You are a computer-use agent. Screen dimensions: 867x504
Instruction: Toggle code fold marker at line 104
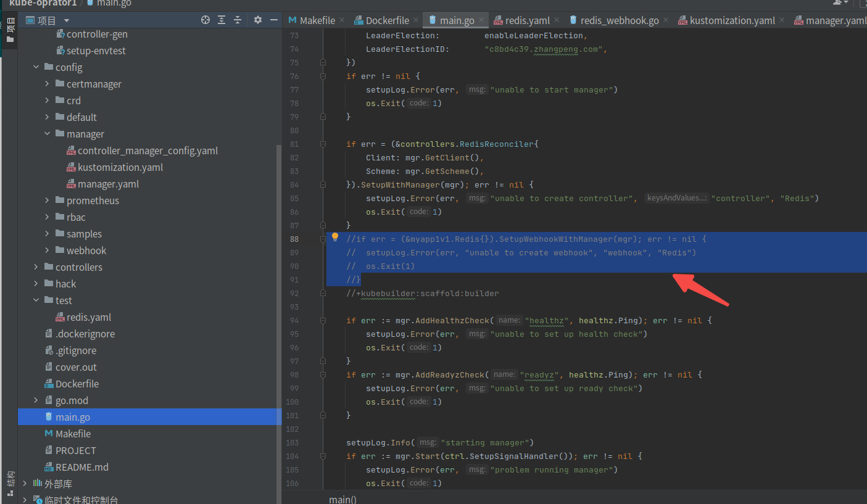click(x=323, y=456)
